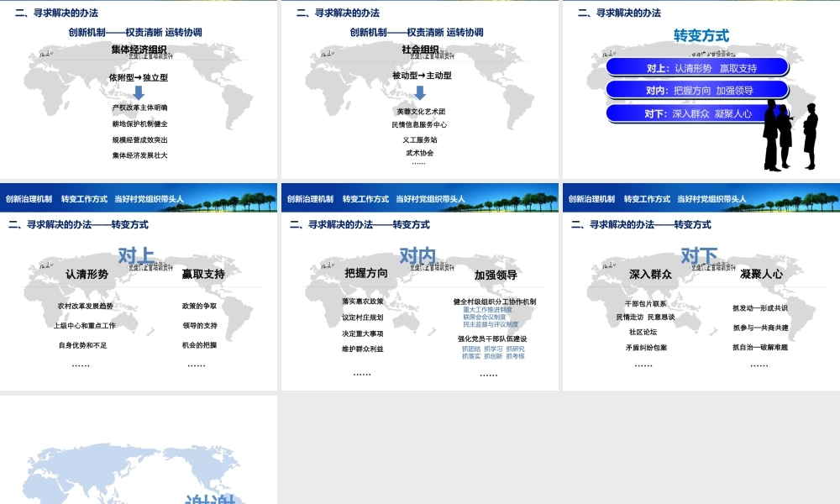Screen dimensions: 840x504
Task: Click the title 集体经济组织
Action: pyautogui.click(x=139, y=50)
